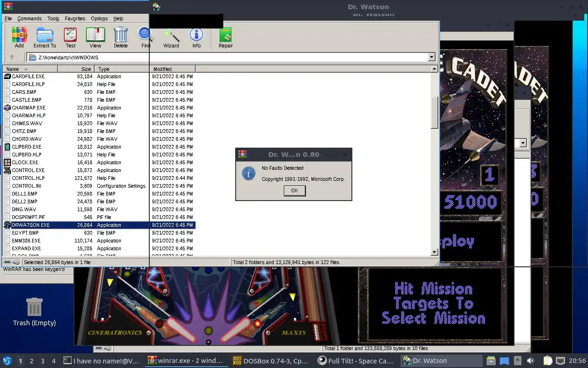The image size is (588, 368).
Task: Select the CHIMES.WAV file row
Action: pos(99,123)
